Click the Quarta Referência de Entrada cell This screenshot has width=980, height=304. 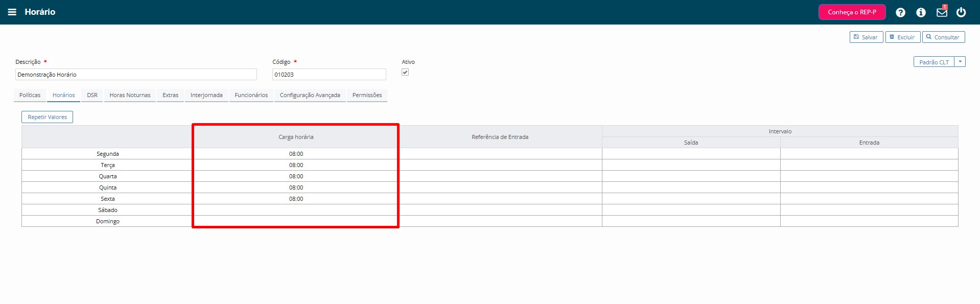point(500,176)
